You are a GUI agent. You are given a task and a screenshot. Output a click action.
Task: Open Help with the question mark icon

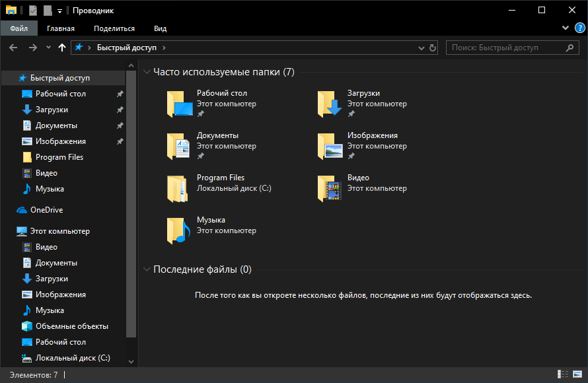(580, 28)
